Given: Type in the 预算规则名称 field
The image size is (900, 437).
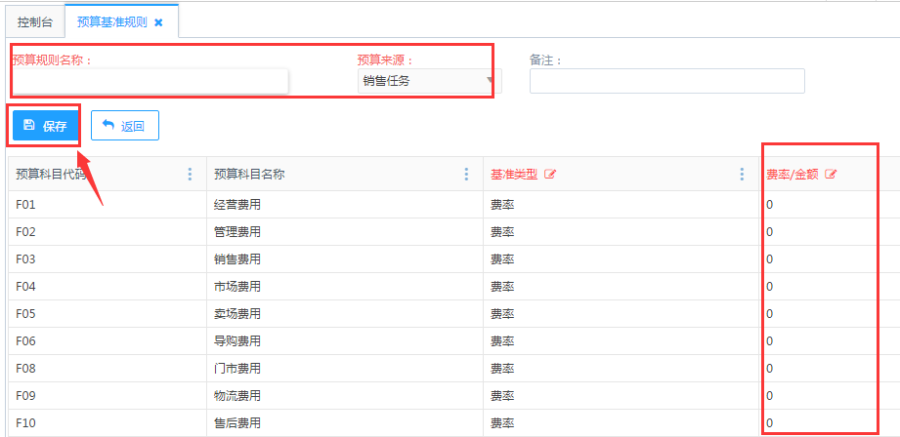Looking at the screenshot, I should [x=150, y=81].
